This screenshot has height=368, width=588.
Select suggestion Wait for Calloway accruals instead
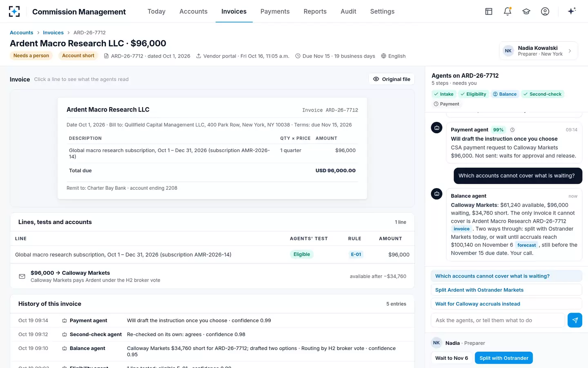[506, 304]
